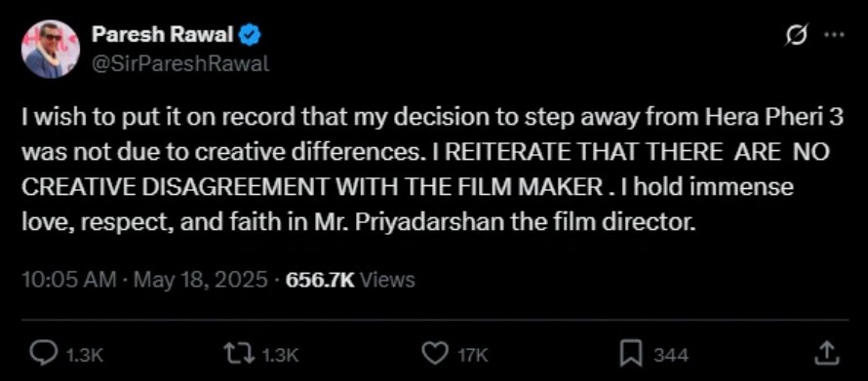The image size is (868, 381).
Task: Open the share upload icon
Action: click(826, 354)
